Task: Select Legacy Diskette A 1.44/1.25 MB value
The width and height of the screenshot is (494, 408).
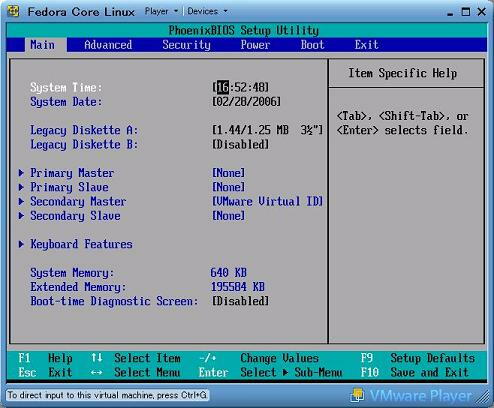Action: tap(268, 130)
